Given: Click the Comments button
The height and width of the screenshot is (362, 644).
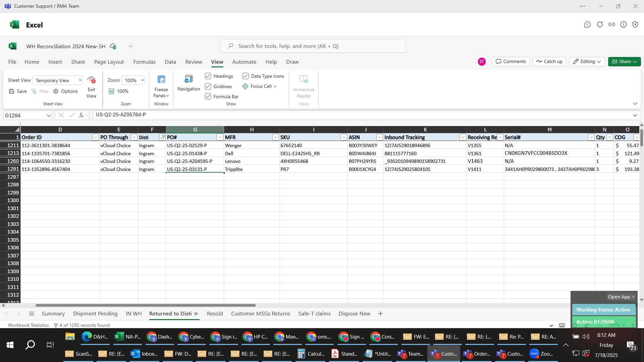Looking at the screenshot, I should tap(511, 62).
